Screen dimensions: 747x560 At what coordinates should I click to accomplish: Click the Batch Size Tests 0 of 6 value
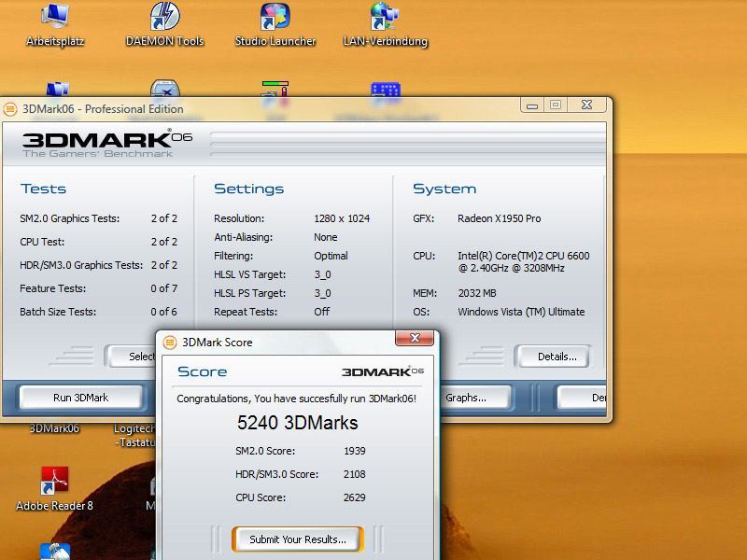tap(163, 312)
